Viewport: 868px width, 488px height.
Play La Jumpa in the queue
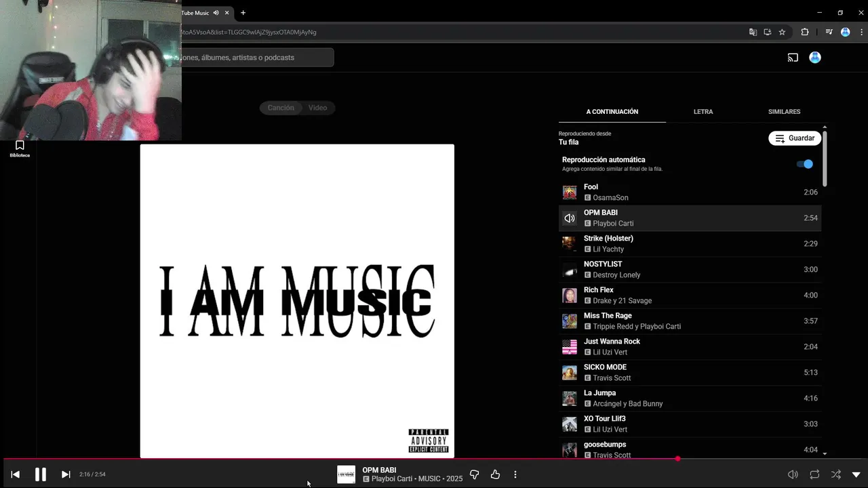click(690, 399)
